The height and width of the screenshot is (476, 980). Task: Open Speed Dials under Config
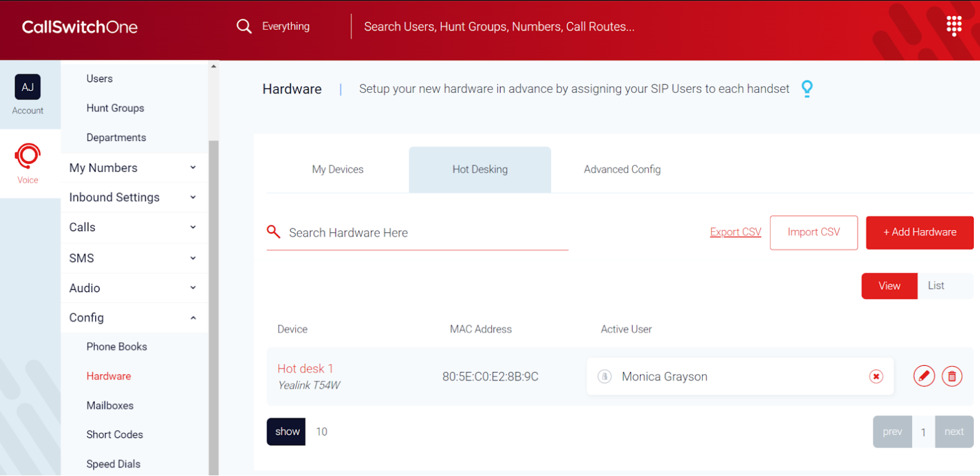[113, 464]
